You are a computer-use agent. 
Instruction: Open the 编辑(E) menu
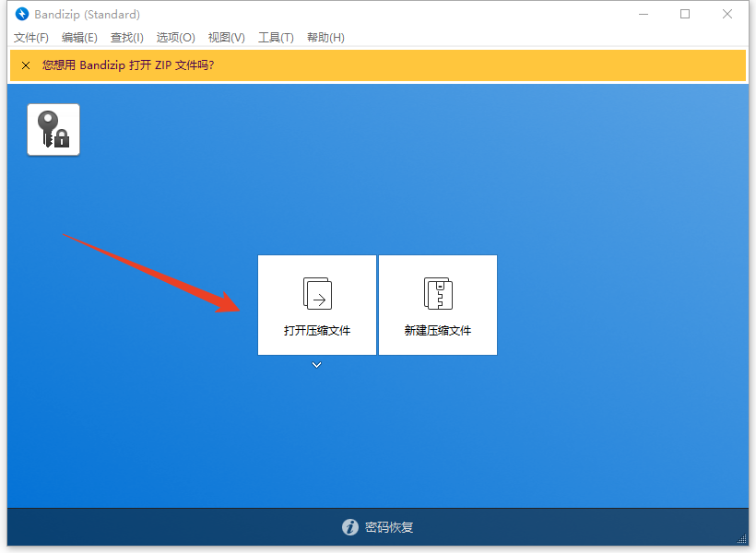(x=79, y=38)
